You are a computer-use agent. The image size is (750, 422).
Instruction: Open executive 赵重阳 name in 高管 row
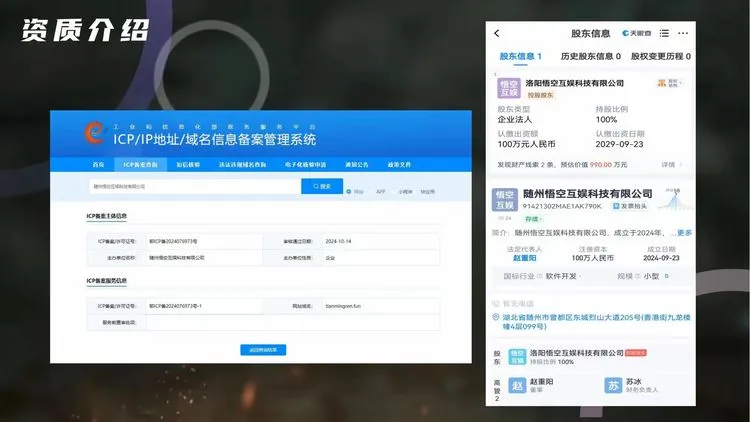pyautogui.click(x=541, y=381)
